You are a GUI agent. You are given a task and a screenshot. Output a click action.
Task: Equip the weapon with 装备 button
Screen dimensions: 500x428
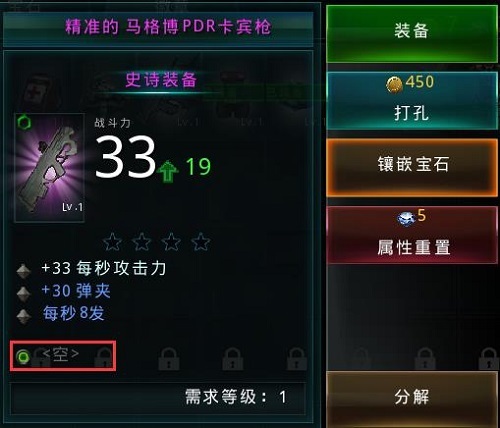[x=412, y=34]
